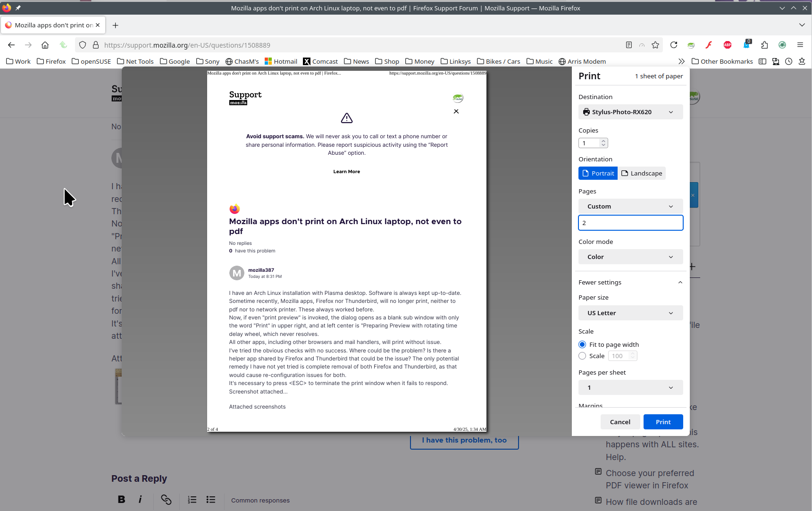812x511 pixels.
Task: Cancel the print dialog
Action: tap(620, 422)
